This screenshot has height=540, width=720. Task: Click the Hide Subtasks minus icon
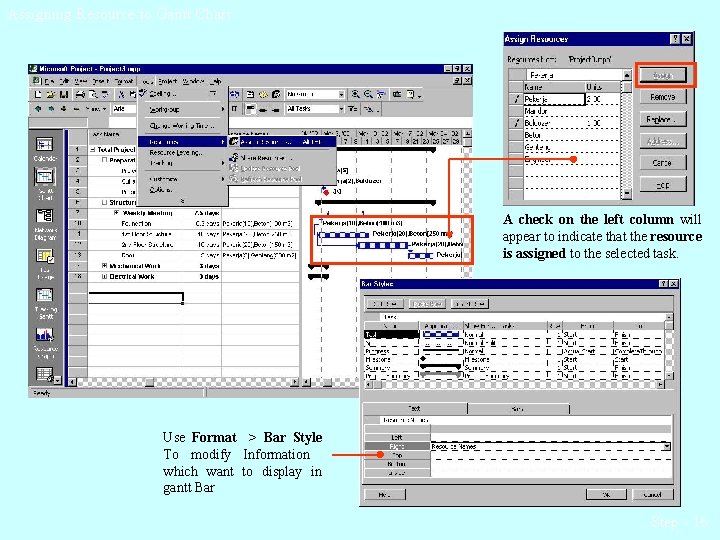tap(76, 109)
